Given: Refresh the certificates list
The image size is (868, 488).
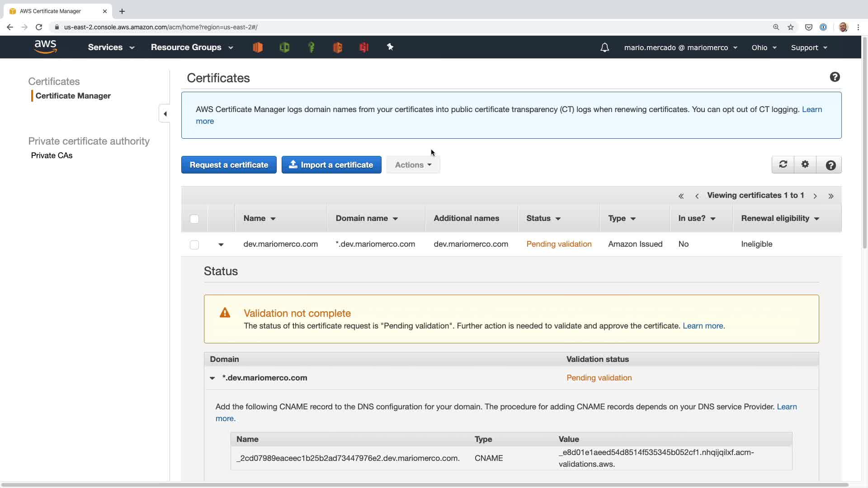Looking at the screenshot, I should (x=783, y=165).
